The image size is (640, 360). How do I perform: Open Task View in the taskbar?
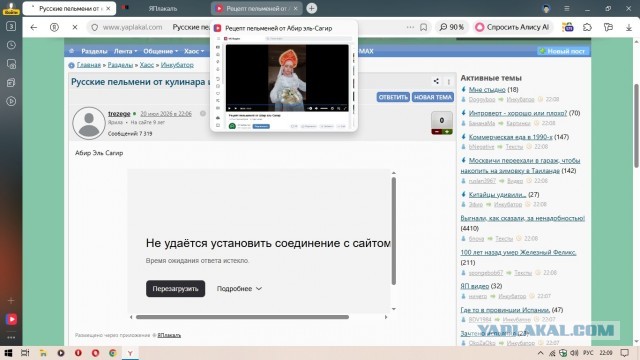pos(25,353)
